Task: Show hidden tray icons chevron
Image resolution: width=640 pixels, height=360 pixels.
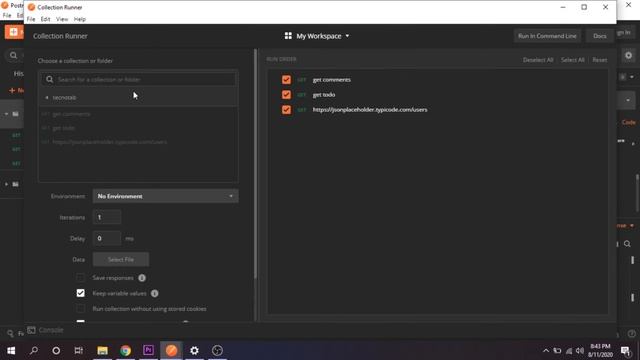Action: 546,351
